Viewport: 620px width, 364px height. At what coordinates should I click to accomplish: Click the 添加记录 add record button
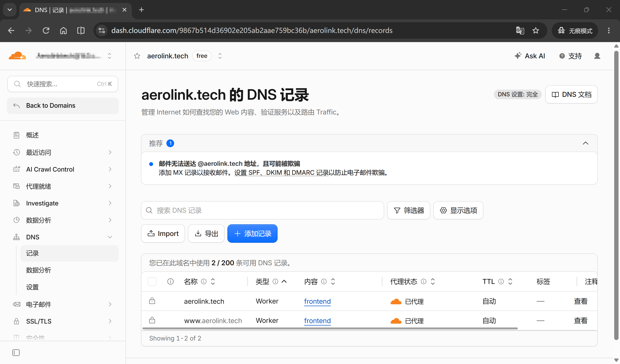[252, 234]
